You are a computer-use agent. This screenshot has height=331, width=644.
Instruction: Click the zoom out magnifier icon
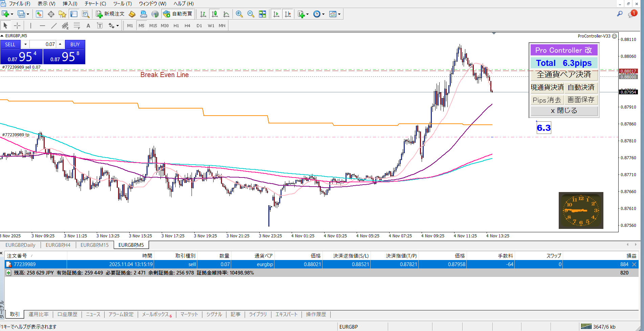coord(251,14)
